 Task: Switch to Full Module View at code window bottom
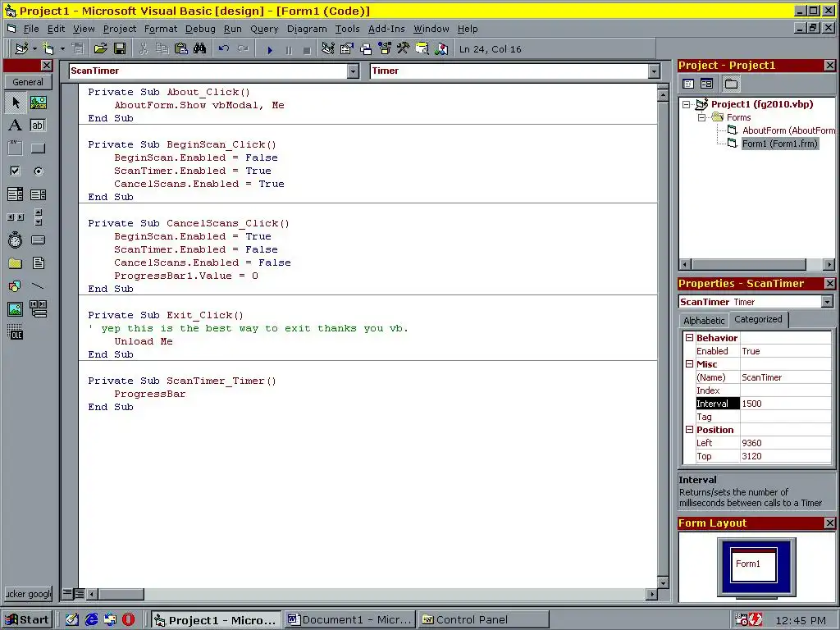point(79,594)
